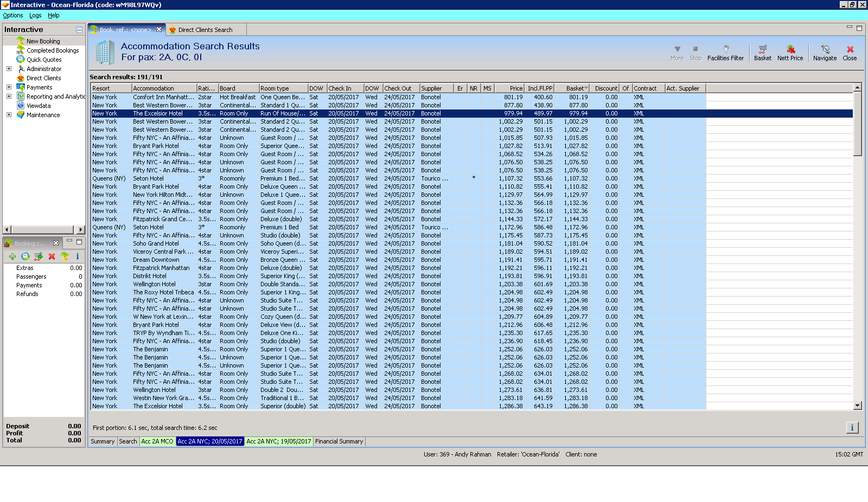
Task: Open the Logs menu
Action: point(35,15)
